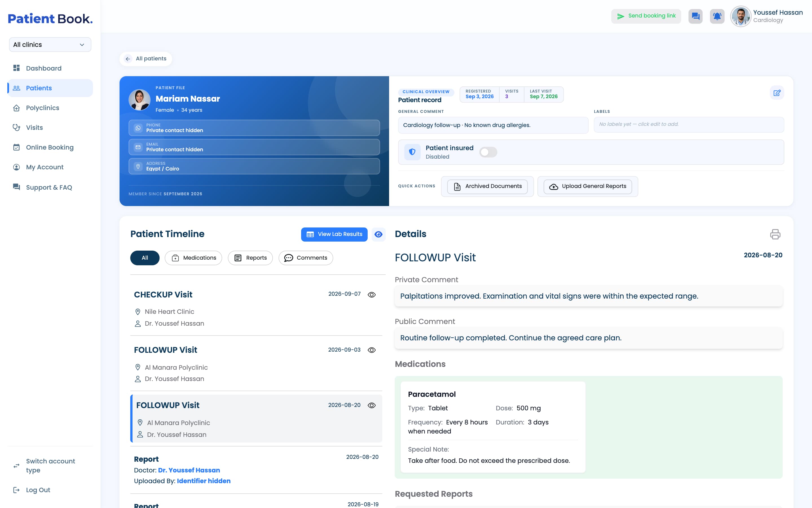Open Visits in the sidebar
This screenshot has height=508, width=812.
click(50, 128)
